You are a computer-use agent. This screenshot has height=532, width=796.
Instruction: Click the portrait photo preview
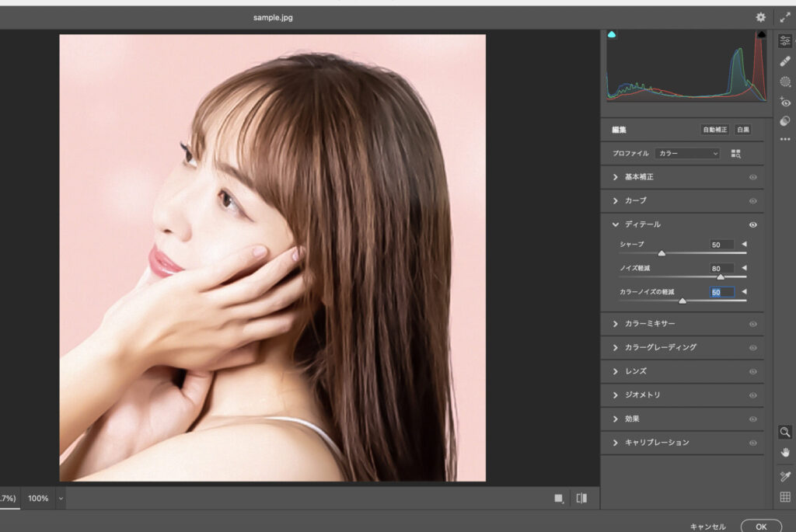pos(273,258)
